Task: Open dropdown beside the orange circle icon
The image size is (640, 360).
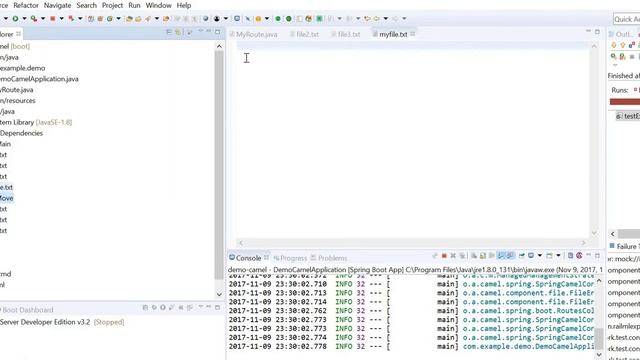Action: (267, 18)
